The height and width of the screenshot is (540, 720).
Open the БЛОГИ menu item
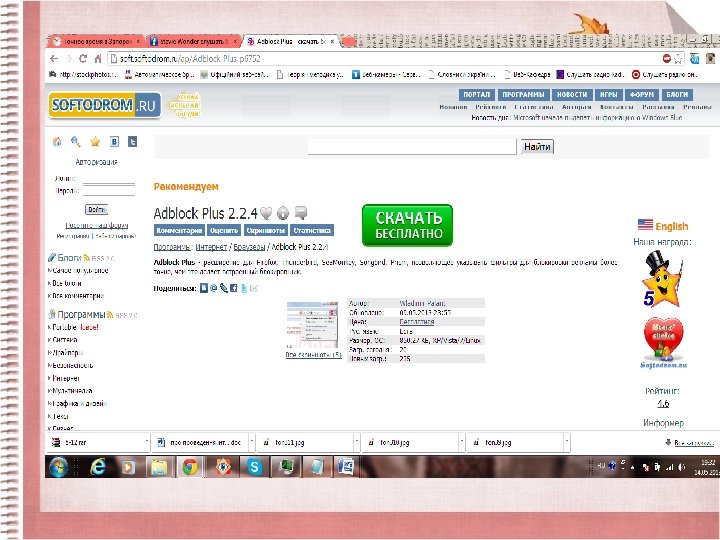pos(677,95)
